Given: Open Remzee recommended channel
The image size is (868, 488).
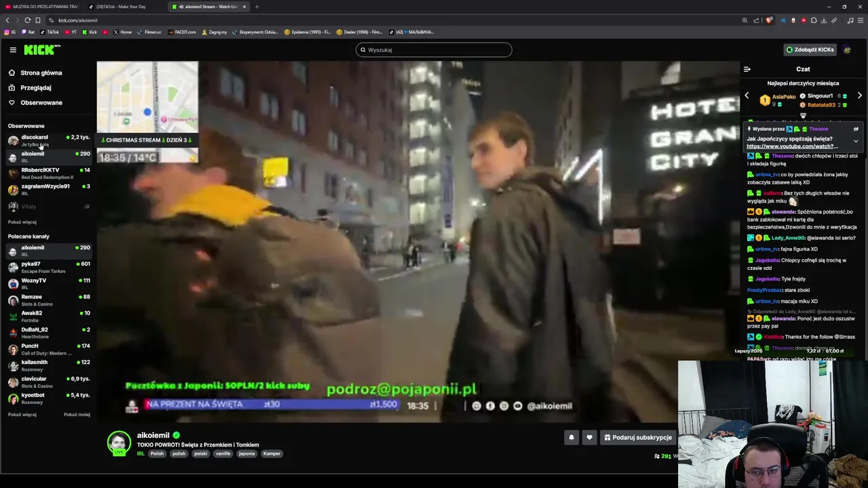Looking at the screenshot, I should pyautogui.click(x=47, y=300).
